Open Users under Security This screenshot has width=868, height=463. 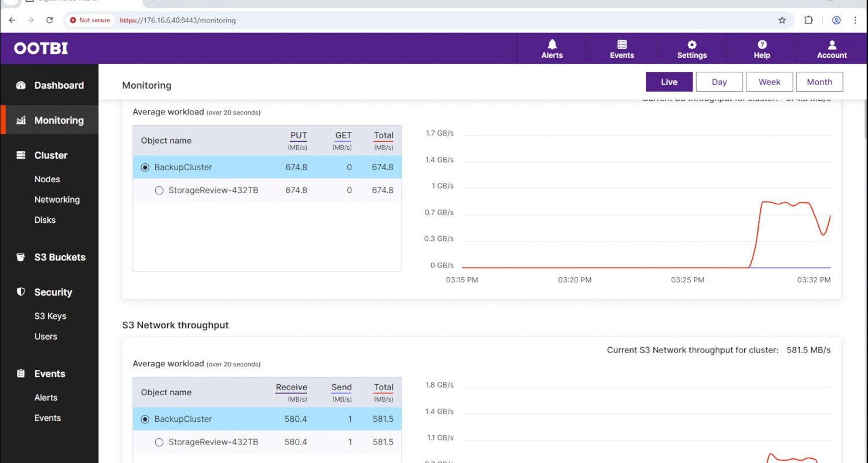point(46,336)
